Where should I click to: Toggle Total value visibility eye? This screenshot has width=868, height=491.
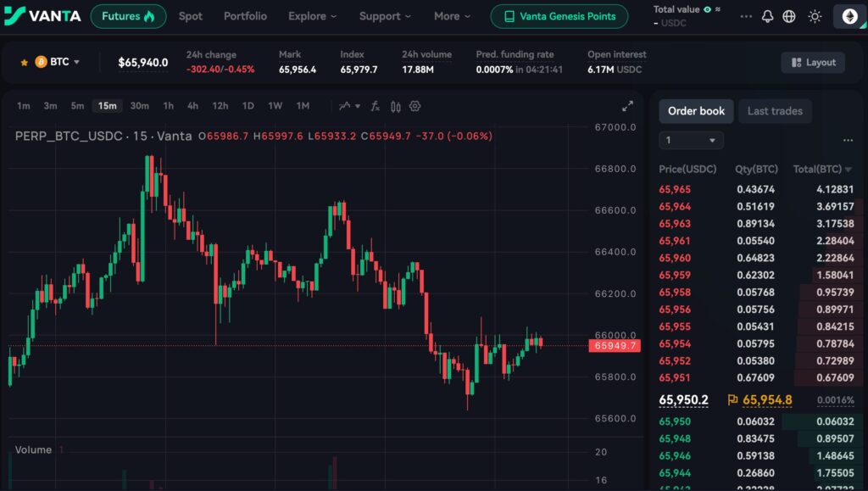coord(707,9)
